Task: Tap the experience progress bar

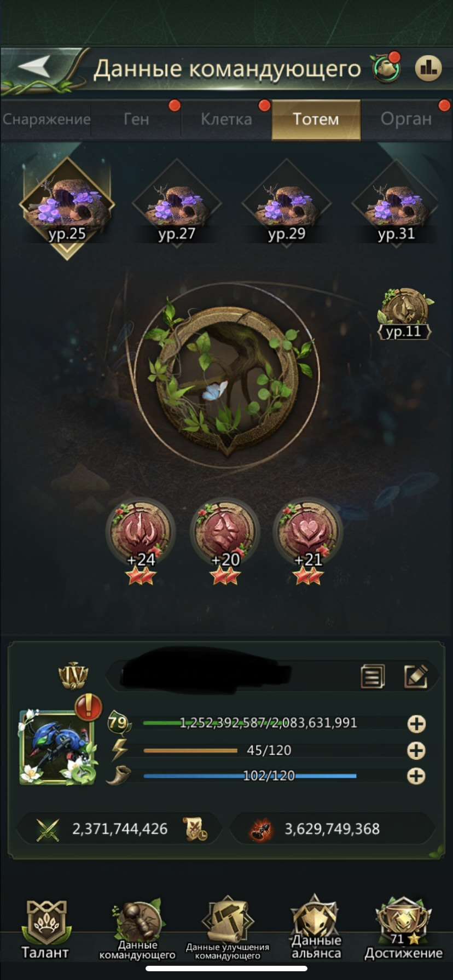Action: 269,723
